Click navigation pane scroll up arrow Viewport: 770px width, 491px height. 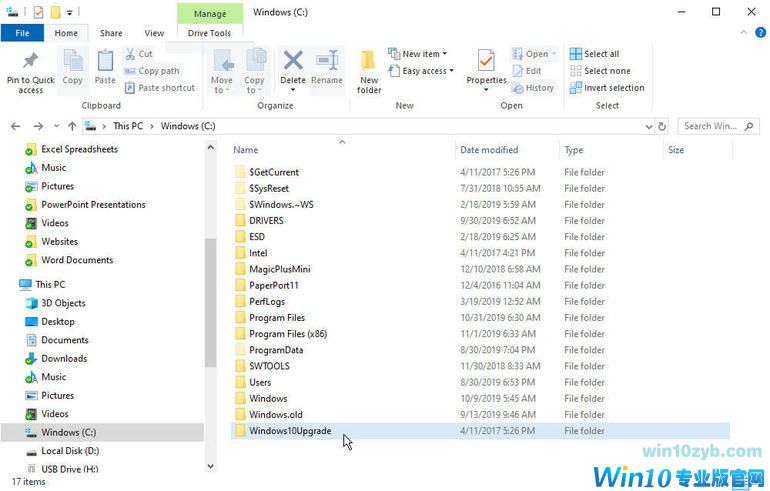[210, 147]
